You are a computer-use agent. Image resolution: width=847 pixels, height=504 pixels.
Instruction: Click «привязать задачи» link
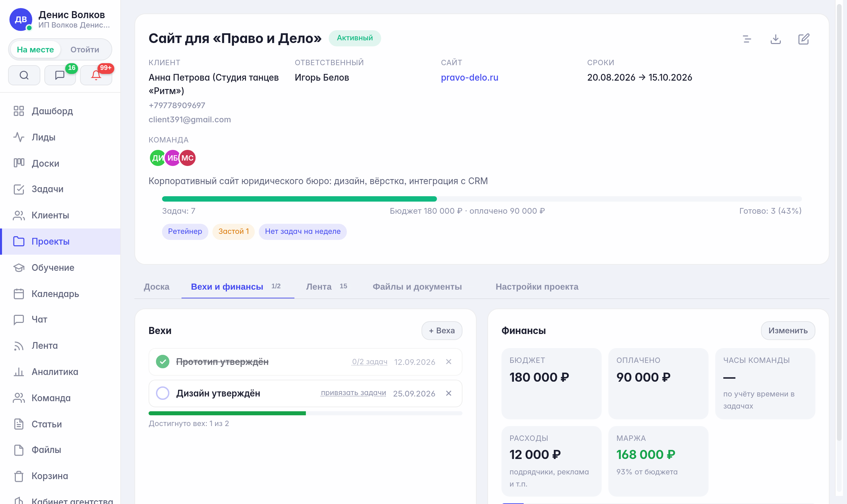coord(353,393)
